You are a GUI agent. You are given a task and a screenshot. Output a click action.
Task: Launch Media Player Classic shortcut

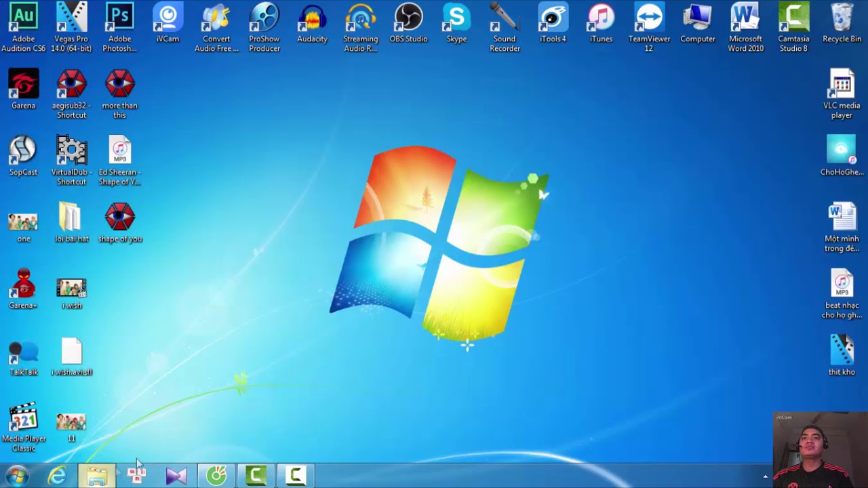tap(23, 428)
